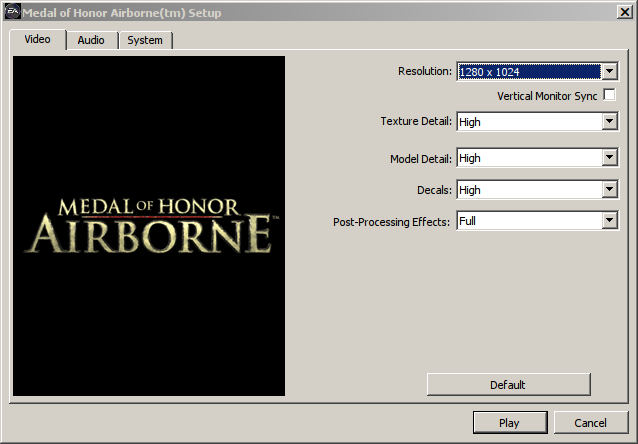This screenshot has height=444, width=638.
Task: Click the Medal of Honor Airborne logo image
Action: pos(149,226)
